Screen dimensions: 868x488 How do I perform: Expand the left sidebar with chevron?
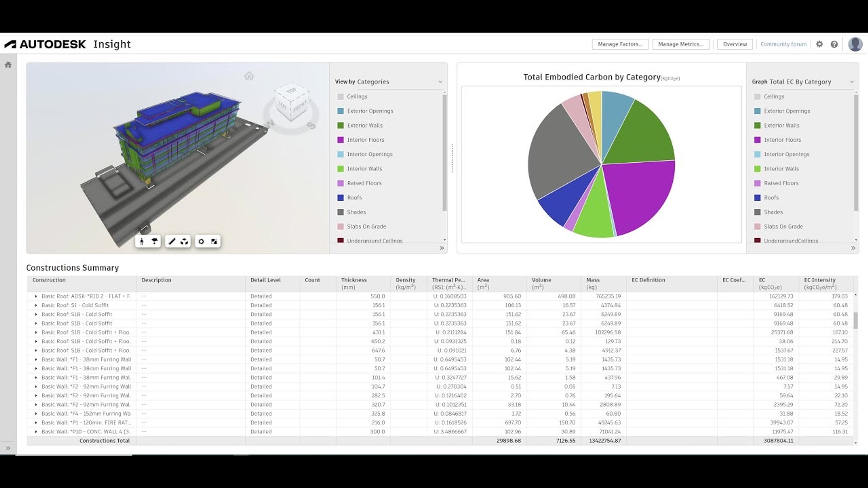click(8, 448)
